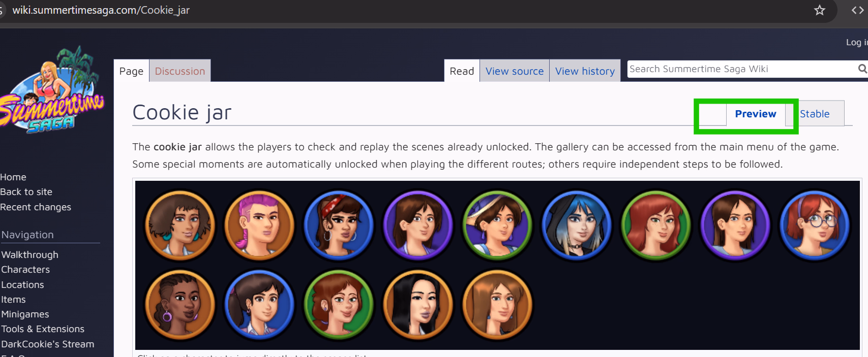Open the Minigames sidebar link
Image resolution: width=868 pixels, height=357 pixels.
coord(25,314)
